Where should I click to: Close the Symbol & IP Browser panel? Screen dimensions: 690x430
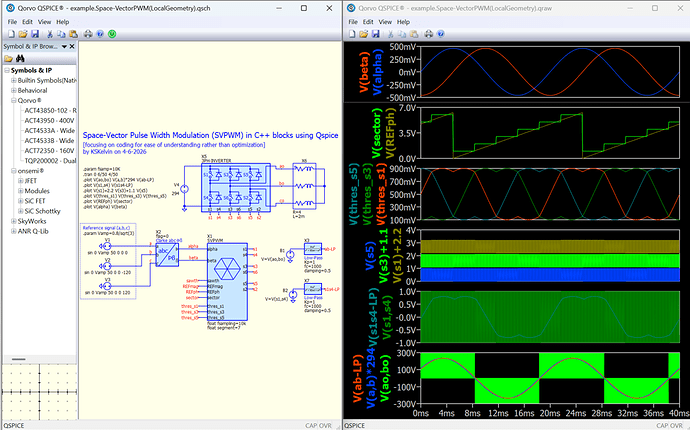[x=72, y=46]
